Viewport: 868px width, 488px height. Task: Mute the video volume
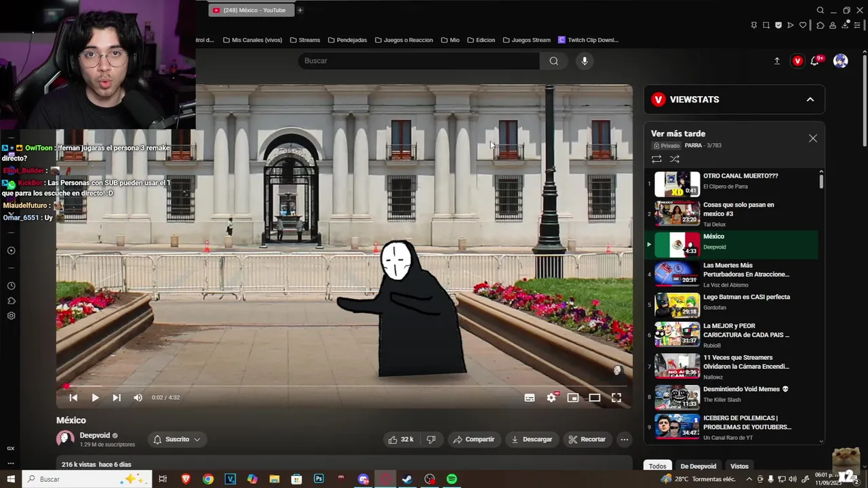(x=138, y=398)
